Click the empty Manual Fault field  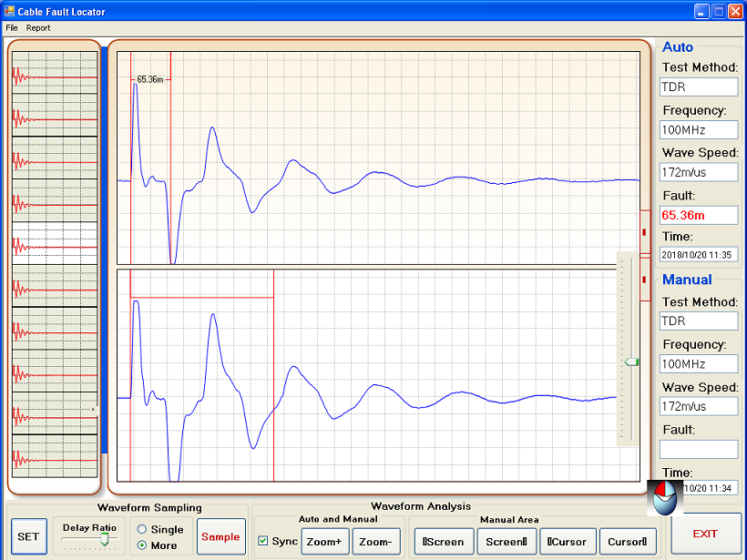pyautogui.click(x=699, y=449)
